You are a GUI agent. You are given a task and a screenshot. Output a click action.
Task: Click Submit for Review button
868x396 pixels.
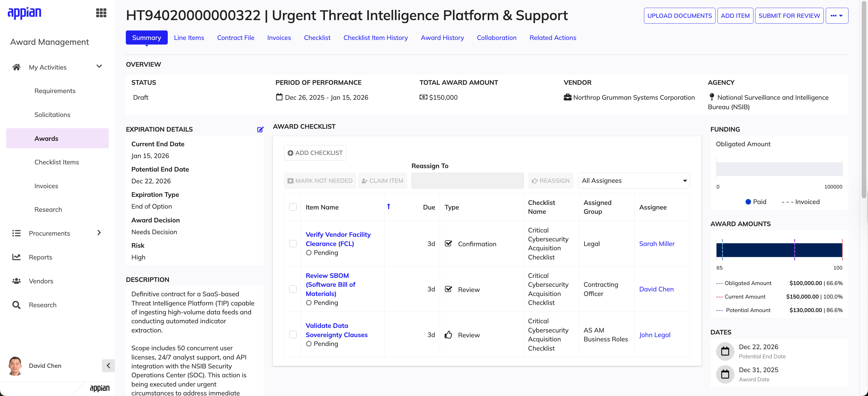(789, 16)
